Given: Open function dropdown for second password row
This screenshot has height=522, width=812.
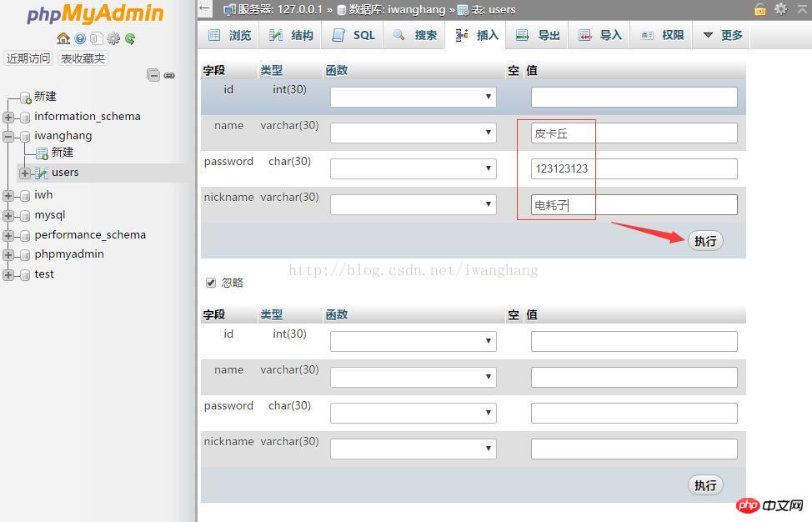Looking at the screenshot, I should tap(414, 413).
